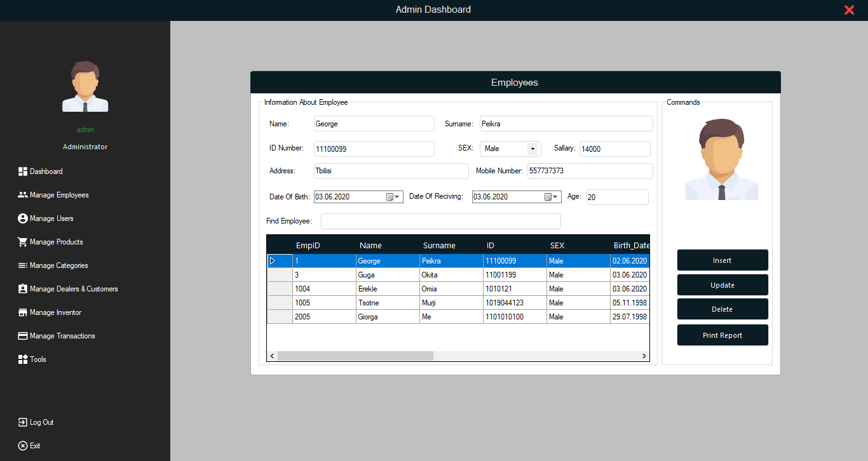Expand the SEX dropdown arrow
The height and width of the screenshot is (461, 868).
[532, 149]
